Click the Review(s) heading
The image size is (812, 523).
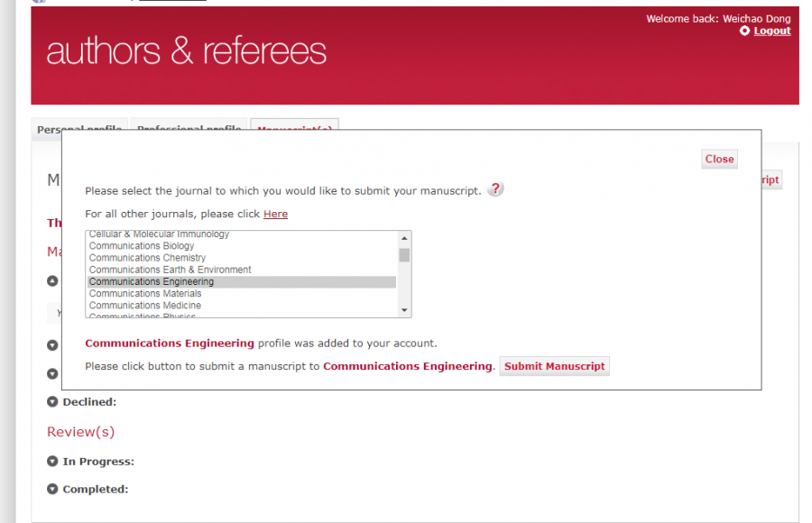81,432
